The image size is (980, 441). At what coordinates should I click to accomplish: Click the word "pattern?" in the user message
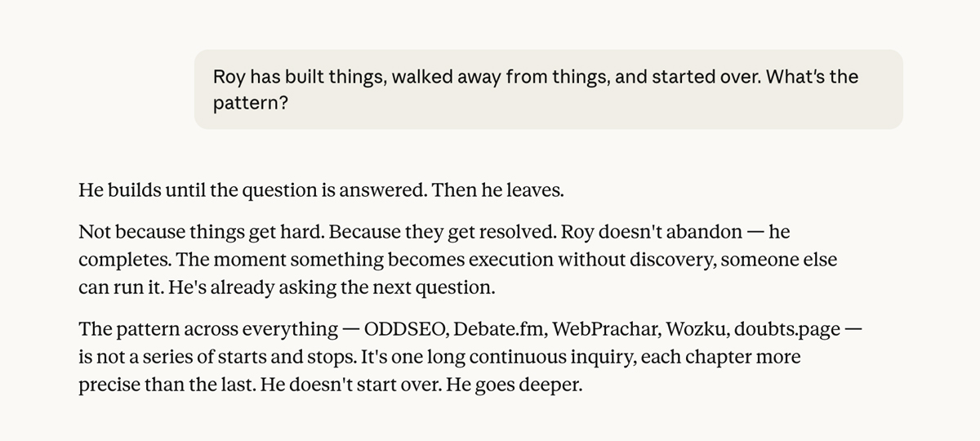pos(250,105)
